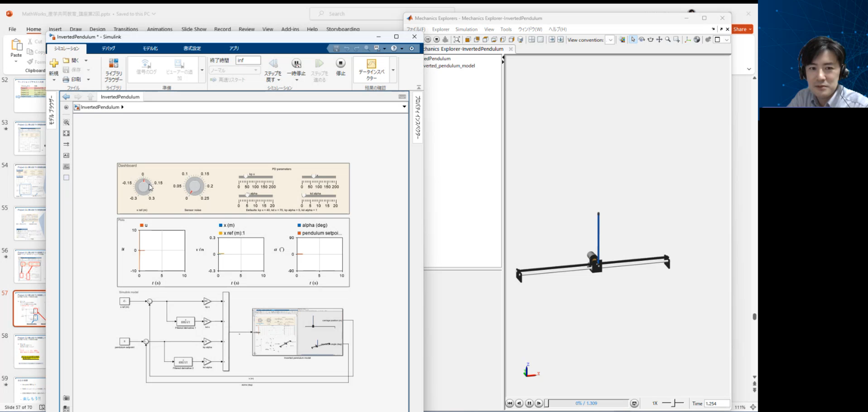This screenshot has height=412, width=868.
Task: Switch to the Format (書式設定) tab
Action: click(192, 48)
